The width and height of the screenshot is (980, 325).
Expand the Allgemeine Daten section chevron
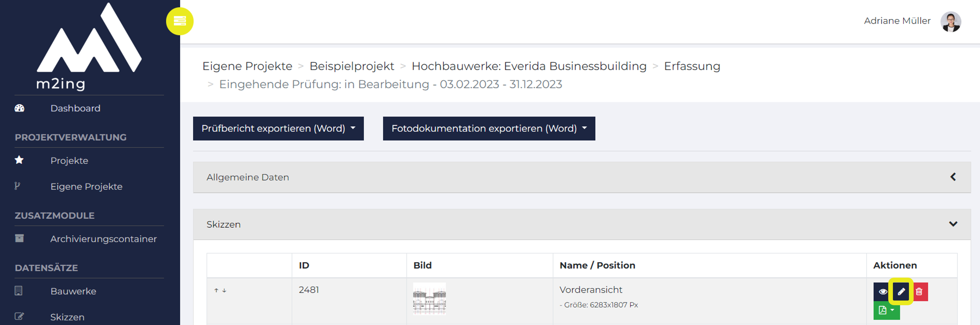(x=953, y=177)
